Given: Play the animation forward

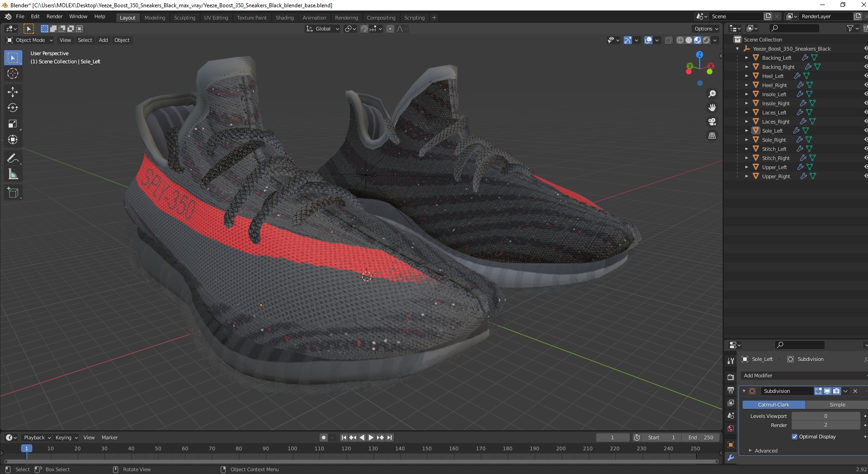Looking at the screenshot, I should pos(371,438).
